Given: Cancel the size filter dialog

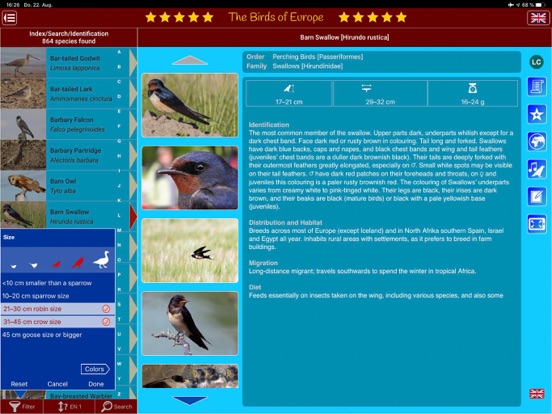Looking at the screenshot, I should pos(57,384).
